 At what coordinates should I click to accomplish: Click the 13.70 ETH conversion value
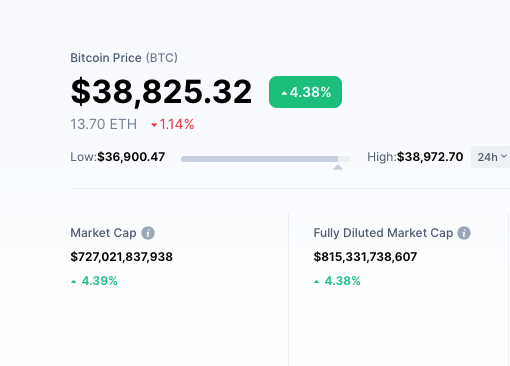(x=104, y=124)
